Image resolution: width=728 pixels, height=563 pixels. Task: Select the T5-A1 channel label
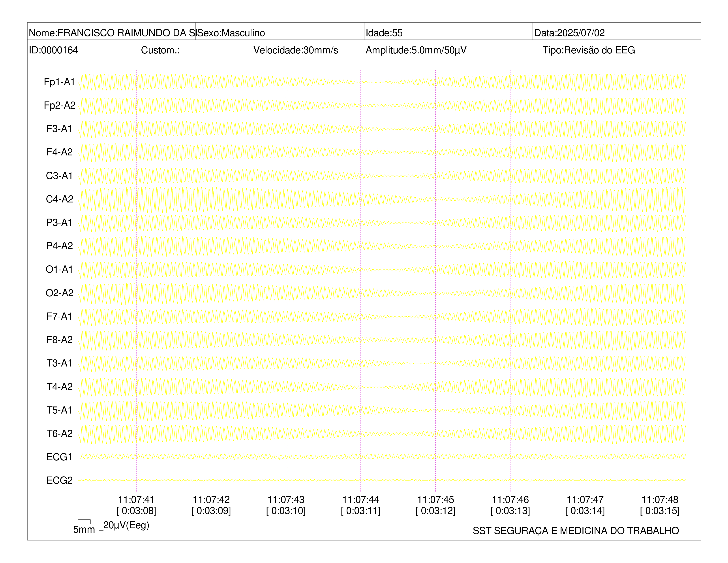[x=59, y=410]
